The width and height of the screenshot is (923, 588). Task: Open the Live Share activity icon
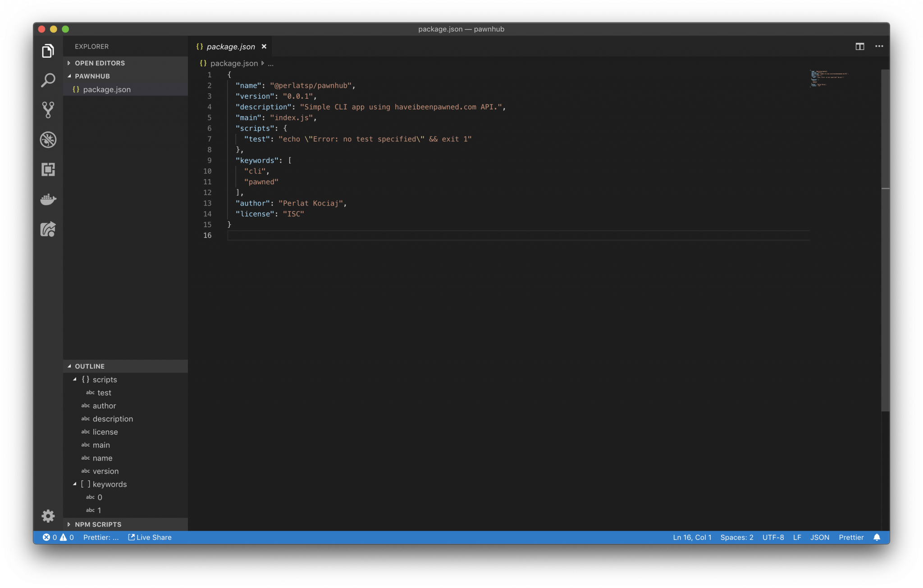tap(48, 229)
